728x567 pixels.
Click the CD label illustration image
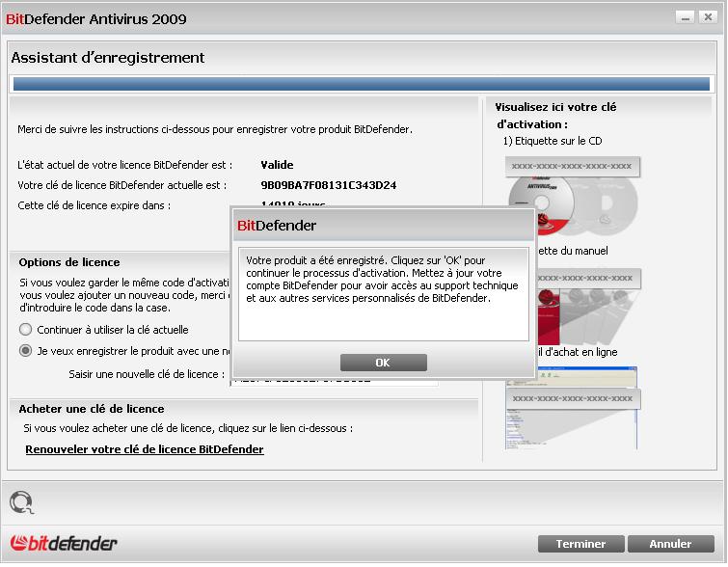[x=573, y=197]
